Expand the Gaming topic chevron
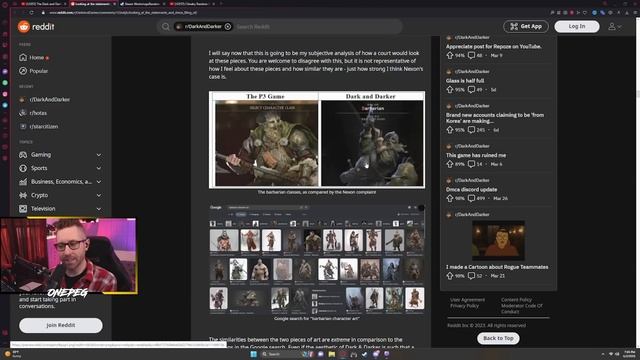The width and height of the screenshot is (640, 360). coord(99,155)
